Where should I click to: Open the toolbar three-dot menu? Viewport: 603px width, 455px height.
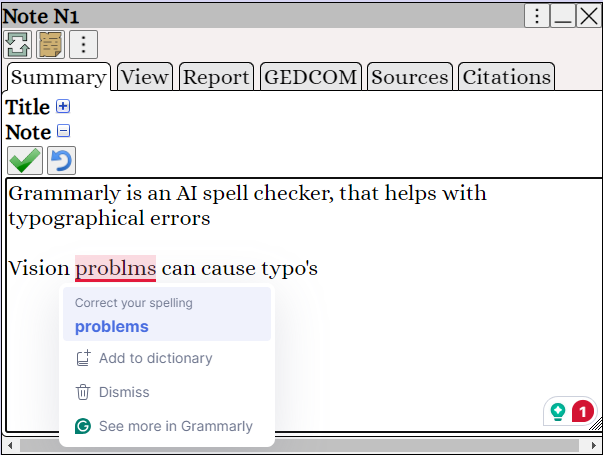[83, 44]
